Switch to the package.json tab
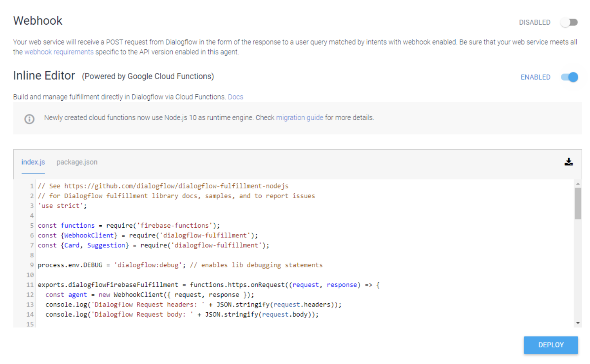590x364 pixels. [77, 162]
